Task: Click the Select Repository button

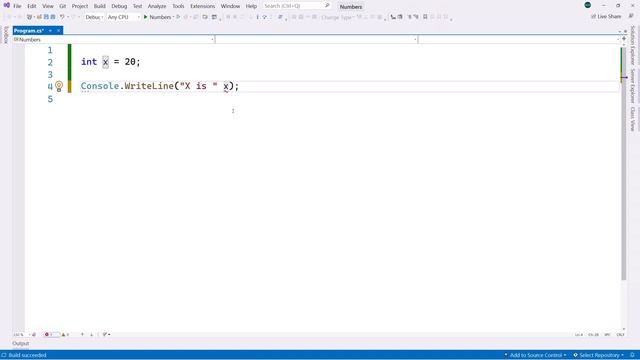Action: 599,355
